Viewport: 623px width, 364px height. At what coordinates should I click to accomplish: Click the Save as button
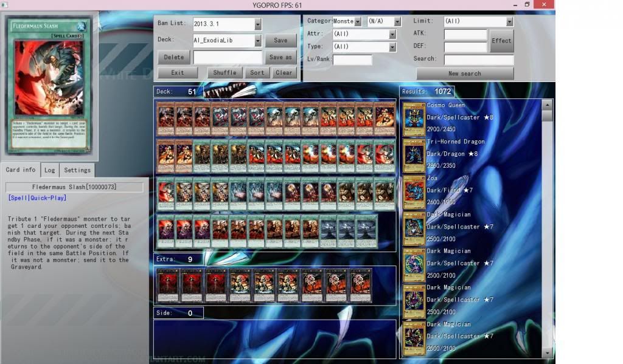(280, 57)
